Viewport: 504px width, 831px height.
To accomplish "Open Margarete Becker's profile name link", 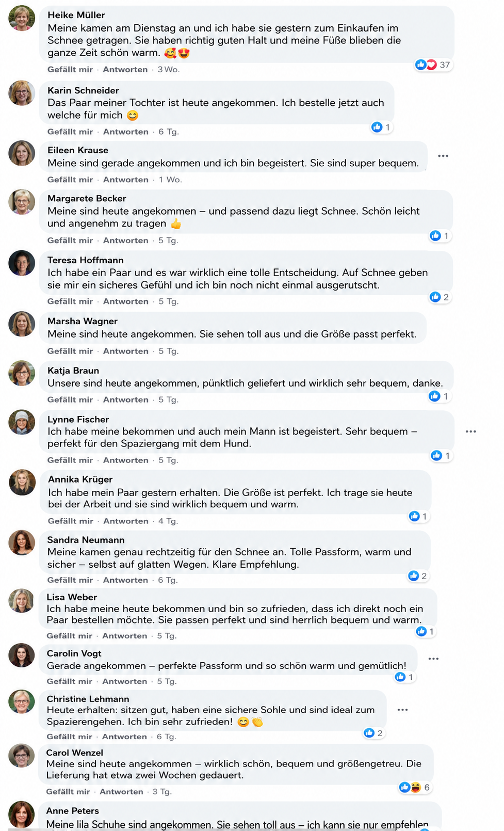I will pos(87,198).
